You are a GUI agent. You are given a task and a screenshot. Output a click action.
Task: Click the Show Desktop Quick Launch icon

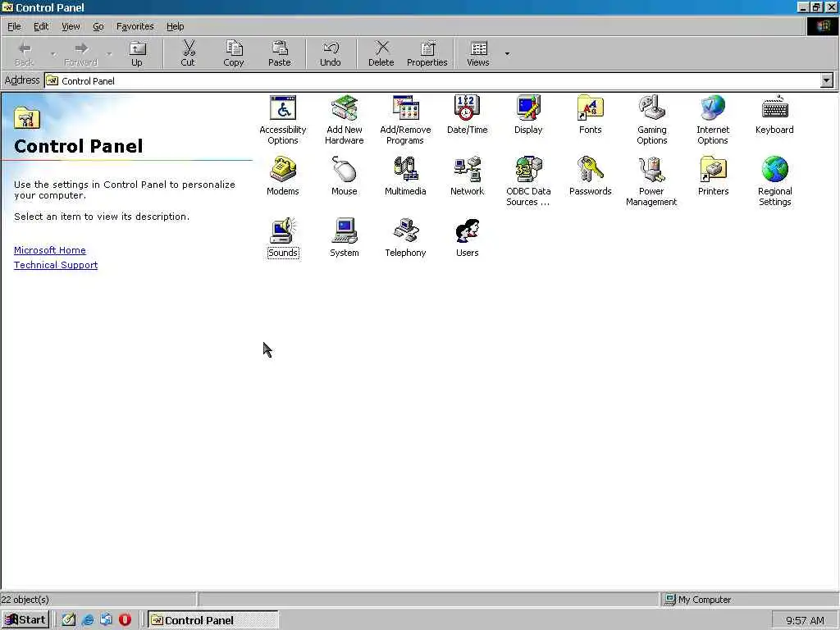coord(69,620)
